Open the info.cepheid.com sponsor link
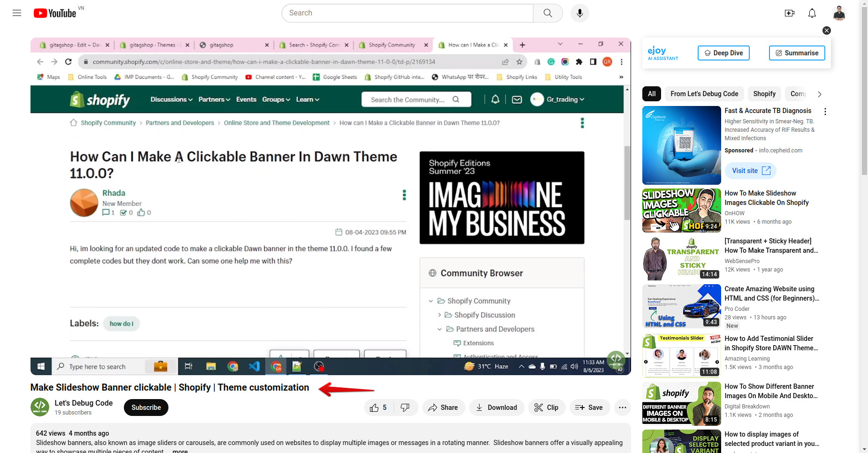 (x=780, y=151)
